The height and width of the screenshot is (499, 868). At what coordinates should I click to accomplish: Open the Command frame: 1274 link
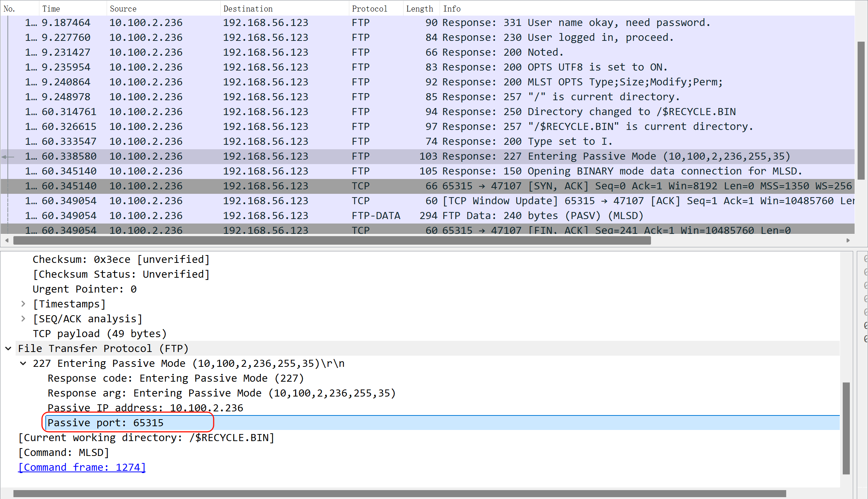click(x=82, y=467)
